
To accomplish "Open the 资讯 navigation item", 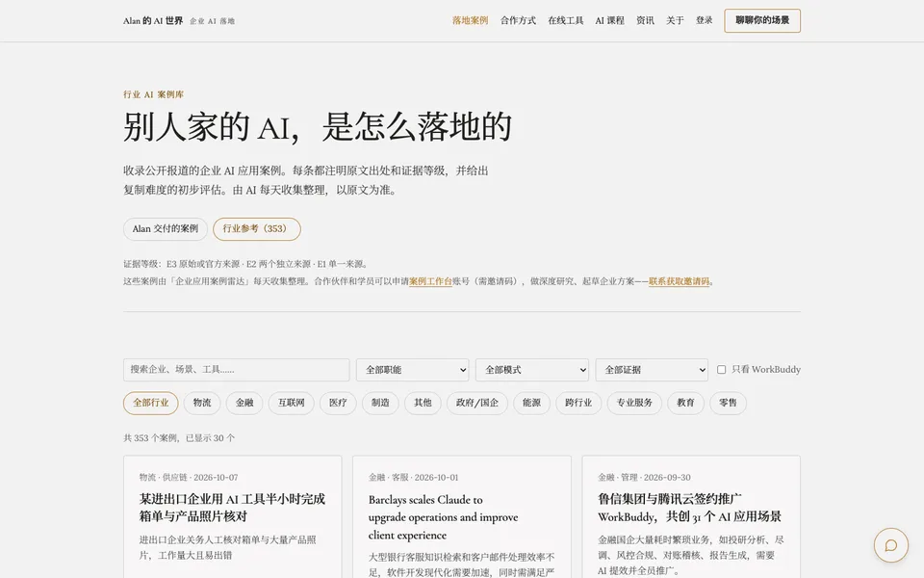I will coord(645,20).
